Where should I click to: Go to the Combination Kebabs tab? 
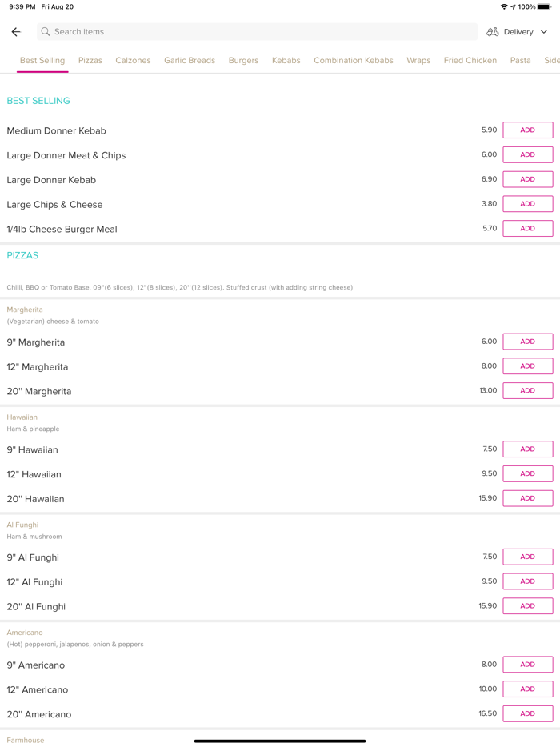(x=354, y=61)
